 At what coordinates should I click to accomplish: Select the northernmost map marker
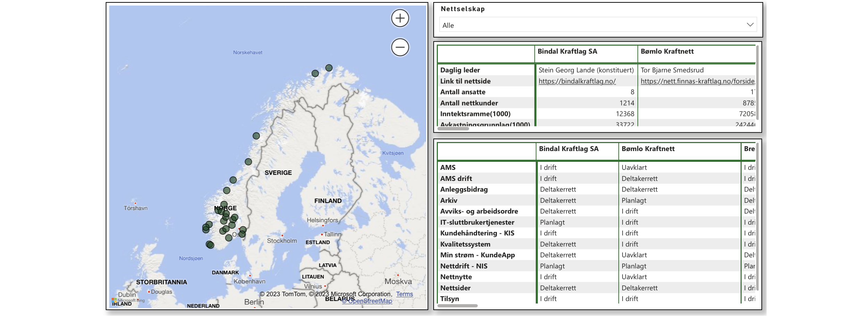tap(329, 68)
